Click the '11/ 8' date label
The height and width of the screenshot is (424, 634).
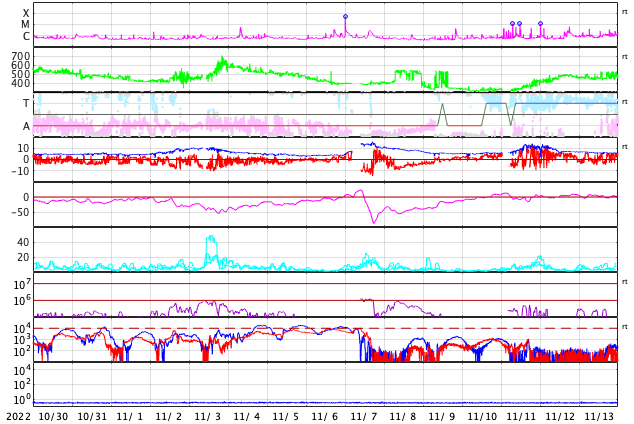[403, 417]
